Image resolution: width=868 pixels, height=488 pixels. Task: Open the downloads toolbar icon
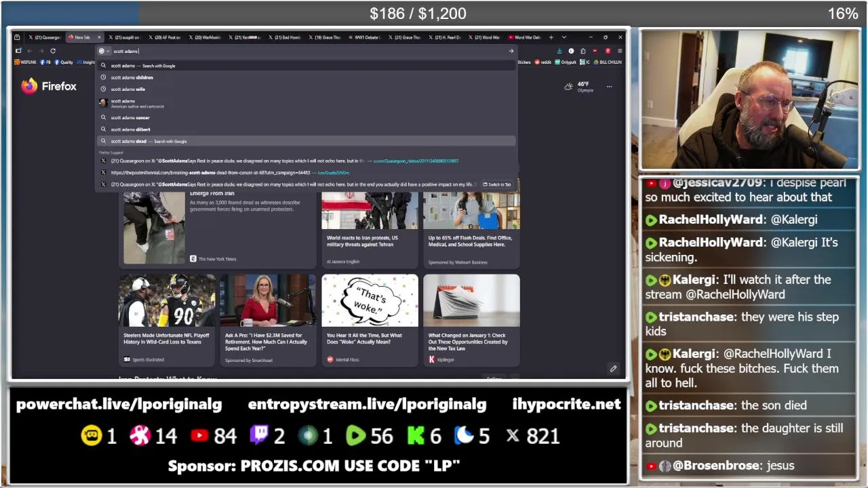tap(559, 51)
